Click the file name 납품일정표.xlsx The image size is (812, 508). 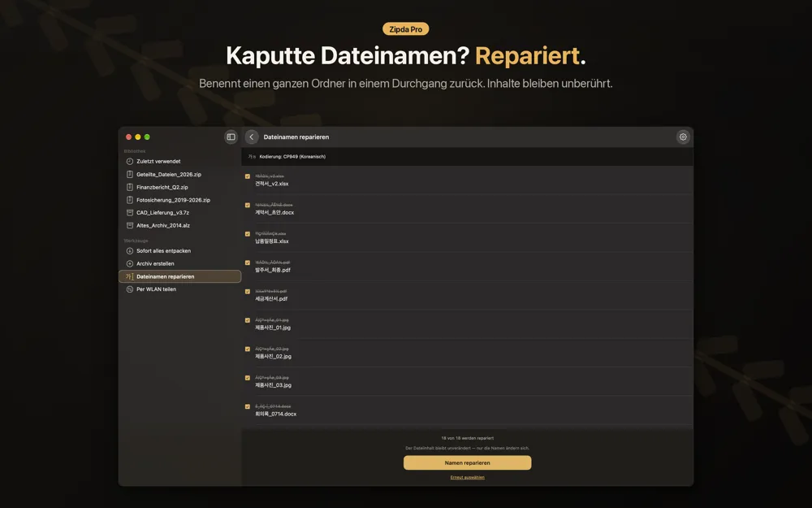click(272, 241)
